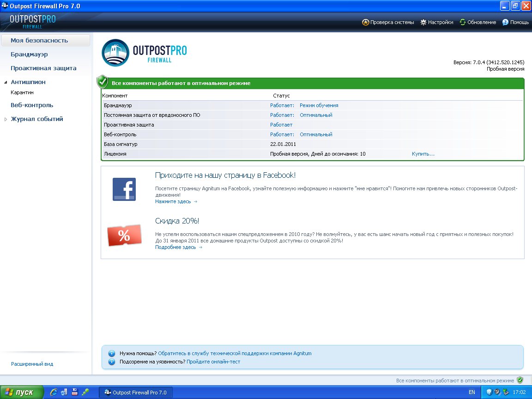
Task: Click the info icon beside Подозрение на уязвимость
Action: [x=112, y=362]
